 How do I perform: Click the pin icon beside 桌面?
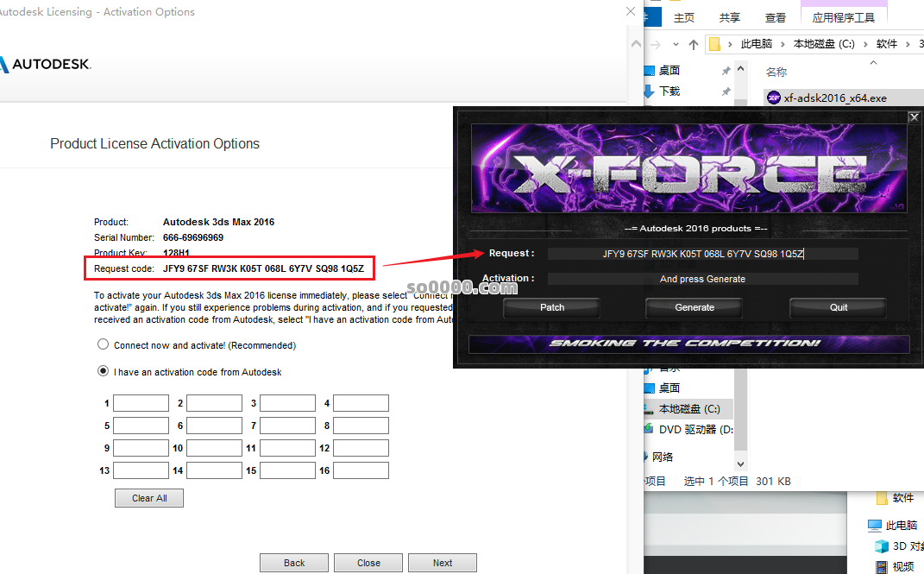coord(726,71)
